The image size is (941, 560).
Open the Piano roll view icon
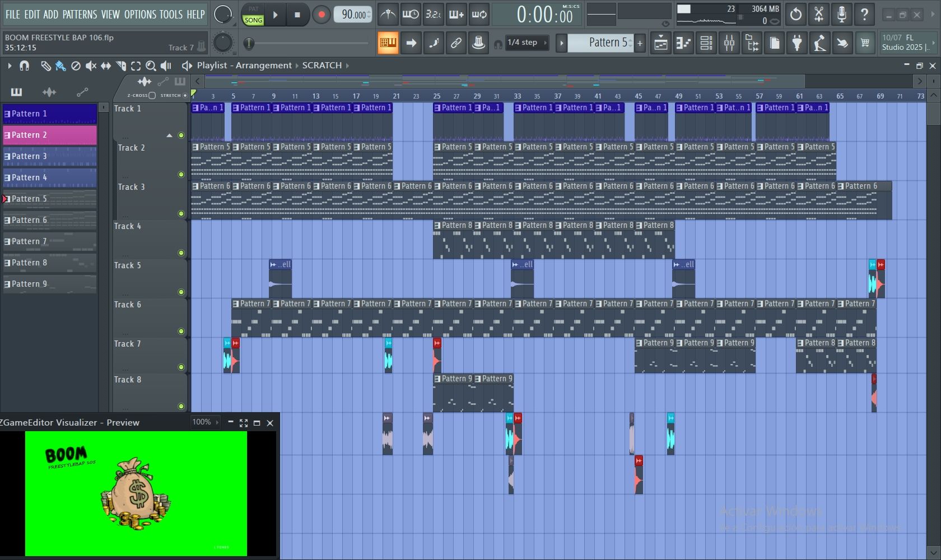click(683, 43)
